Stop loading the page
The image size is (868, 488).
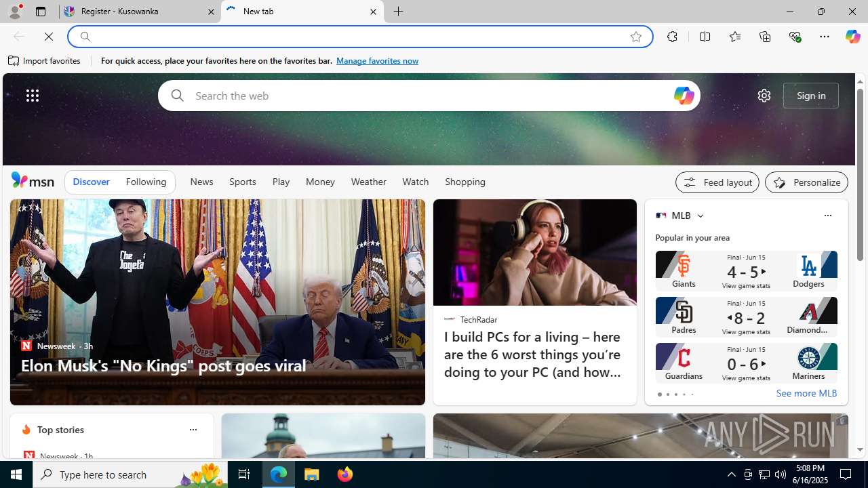(x=49, y=37)
